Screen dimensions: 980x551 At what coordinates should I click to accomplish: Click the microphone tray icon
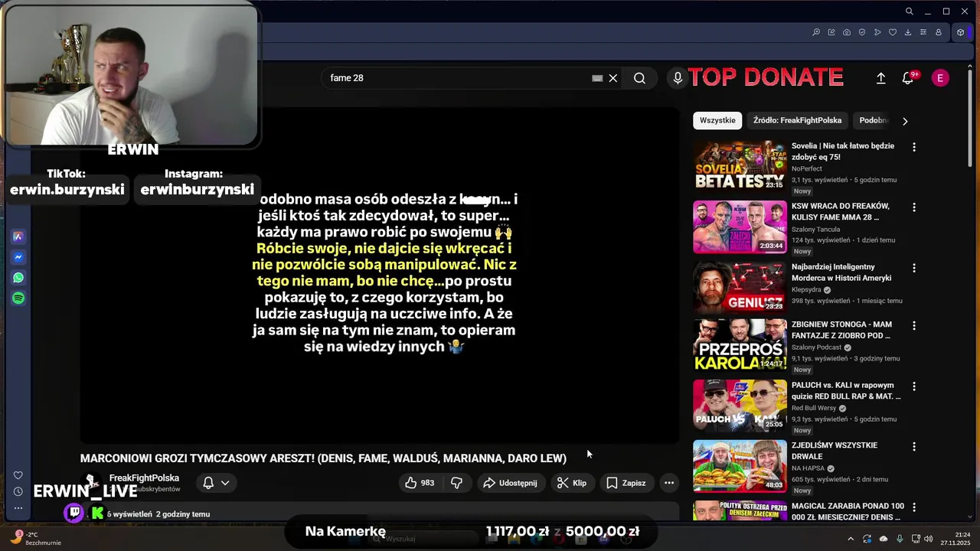(x=900, y=539)
